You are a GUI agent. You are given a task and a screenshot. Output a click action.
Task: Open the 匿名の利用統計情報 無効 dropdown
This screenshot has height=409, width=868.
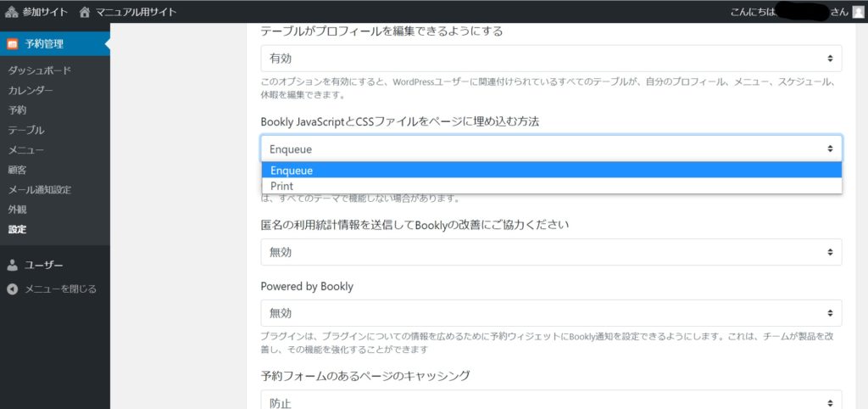click(551, 252)
